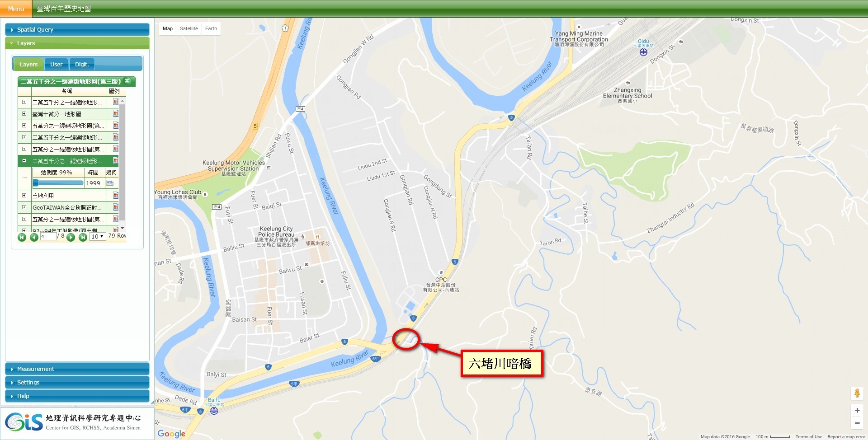
Task: Collapse the green layer panel header icon
Action: coord(128,81)
